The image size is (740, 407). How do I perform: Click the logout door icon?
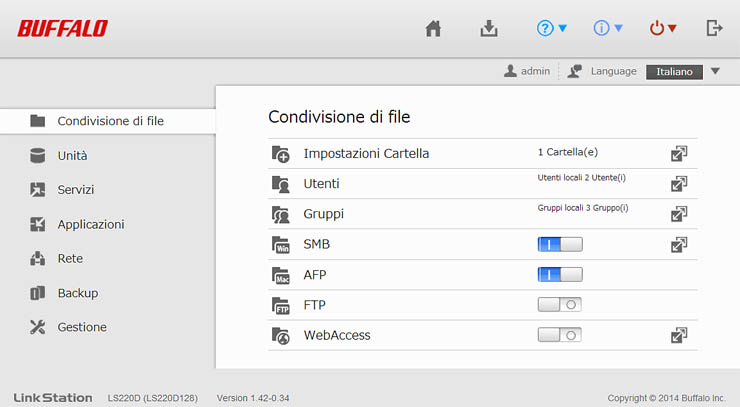coord(714,29)
